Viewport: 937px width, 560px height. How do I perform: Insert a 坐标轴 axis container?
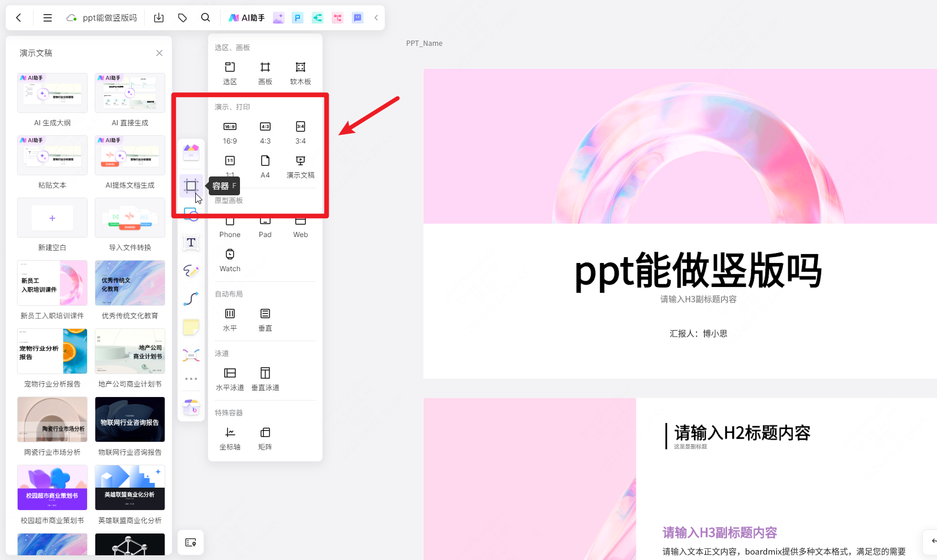coord(230,438)
